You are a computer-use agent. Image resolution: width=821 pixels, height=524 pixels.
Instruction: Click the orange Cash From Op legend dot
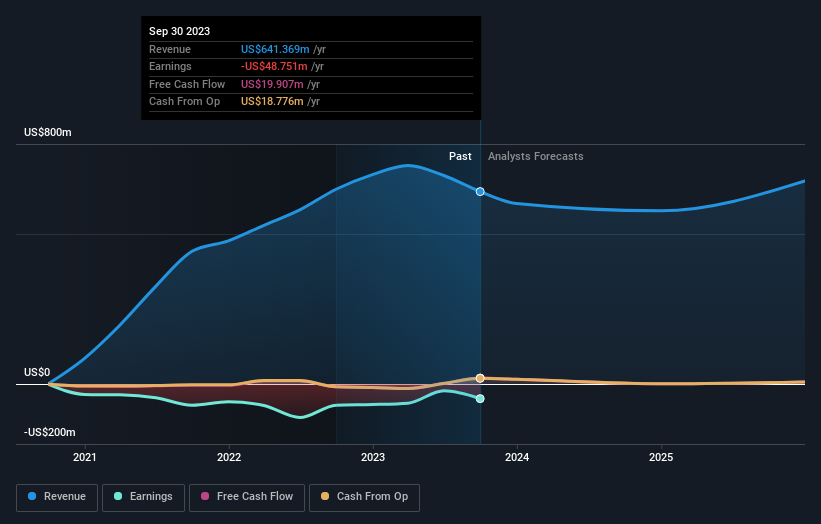(325, 496)
